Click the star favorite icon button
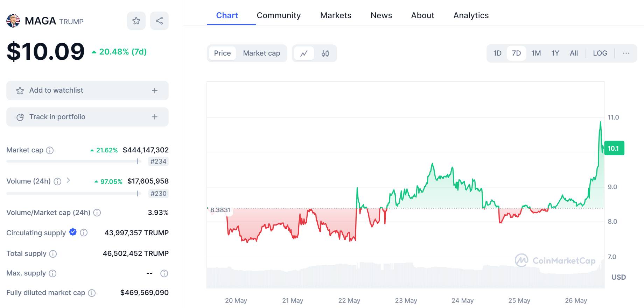The image size is (644, 308). click(136, 21)
